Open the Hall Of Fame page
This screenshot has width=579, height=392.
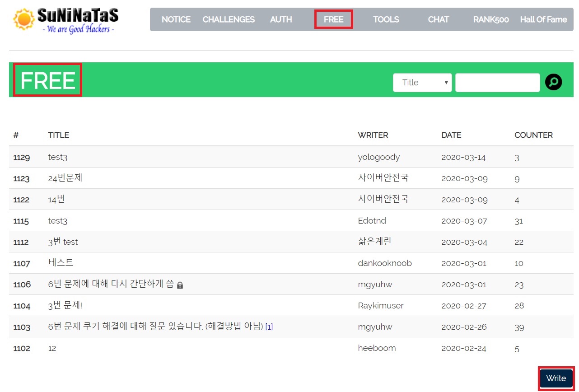(x=544, y=19)
